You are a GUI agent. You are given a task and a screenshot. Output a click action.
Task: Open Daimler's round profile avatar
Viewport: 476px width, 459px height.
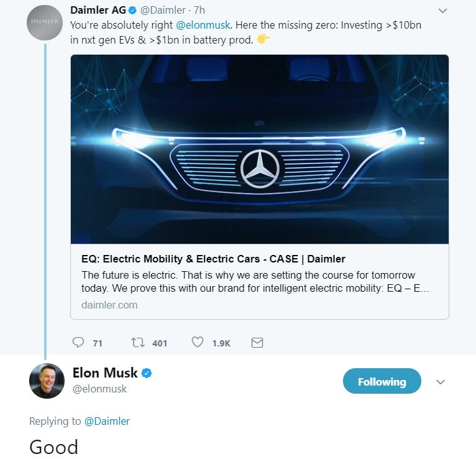(x=47, y=22)
